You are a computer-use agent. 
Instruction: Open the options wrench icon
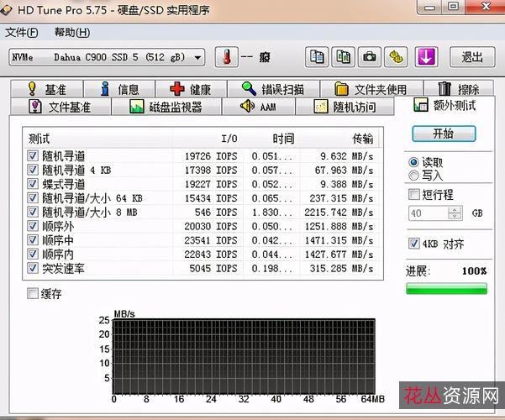pos(396,57)
